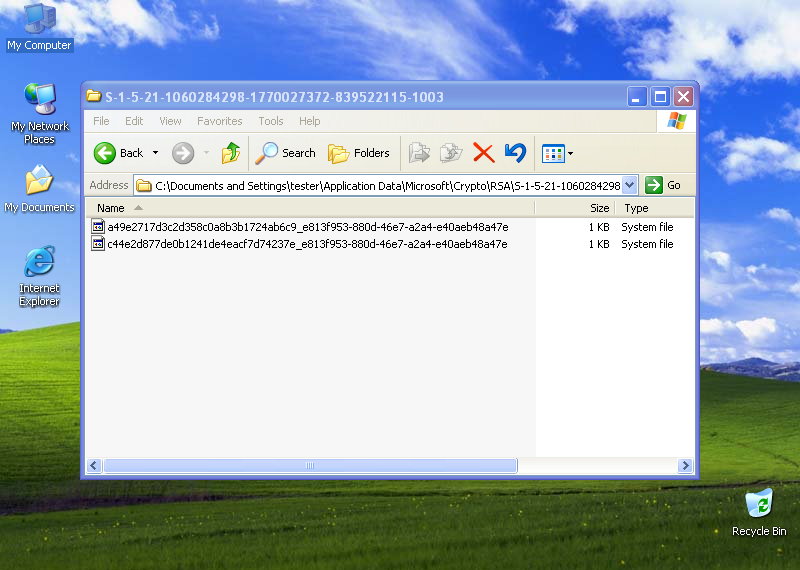Select the Recycle Bin desktop icon
The image size is (800, 570).
pyautogui.click(x=759, y=513)
